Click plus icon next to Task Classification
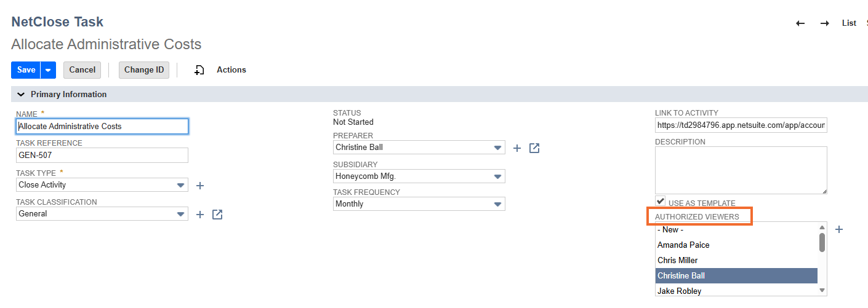Screen dimensions: 868x308 [x=199, y=214]
